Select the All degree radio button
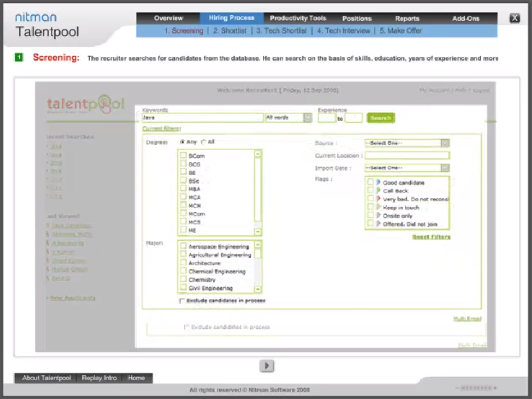Screen dimensions: 532x399 point(204,142)
